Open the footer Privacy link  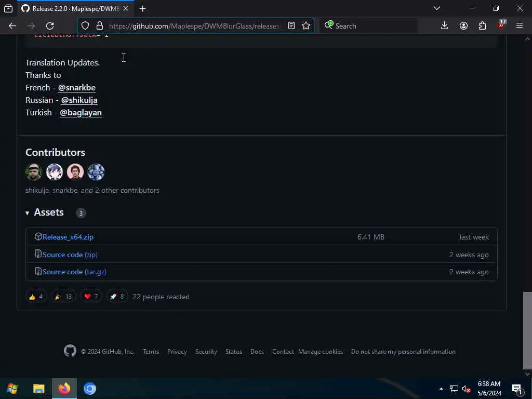click(x=177, y=352)
